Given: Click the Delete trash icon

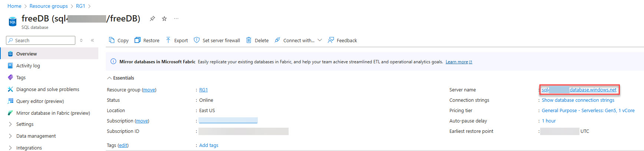Looking at the screenshot, I should pyautogui.click(x=249, y=40).
